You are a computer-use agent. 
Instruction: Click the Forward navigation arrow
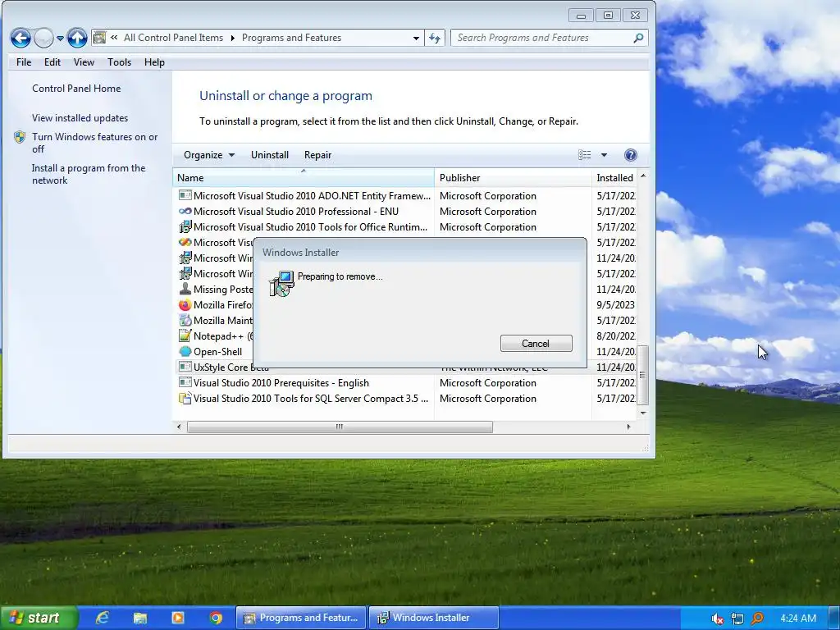[44, 38]
